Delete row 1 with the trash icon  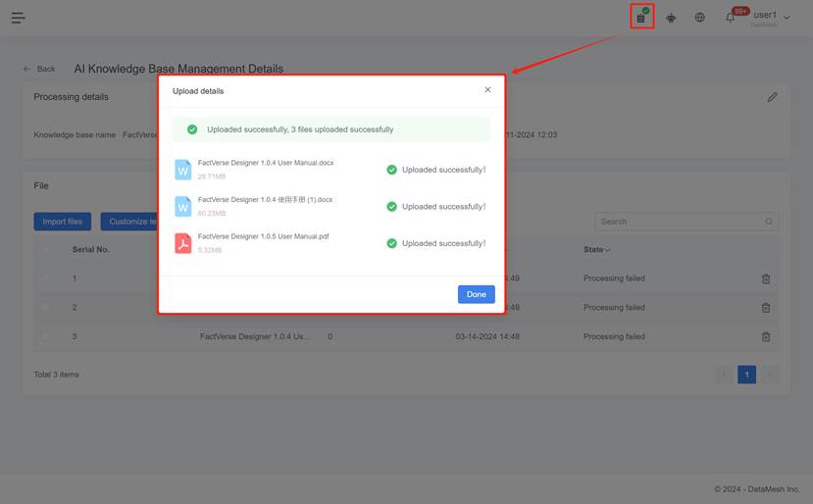(x=766, y=278)
